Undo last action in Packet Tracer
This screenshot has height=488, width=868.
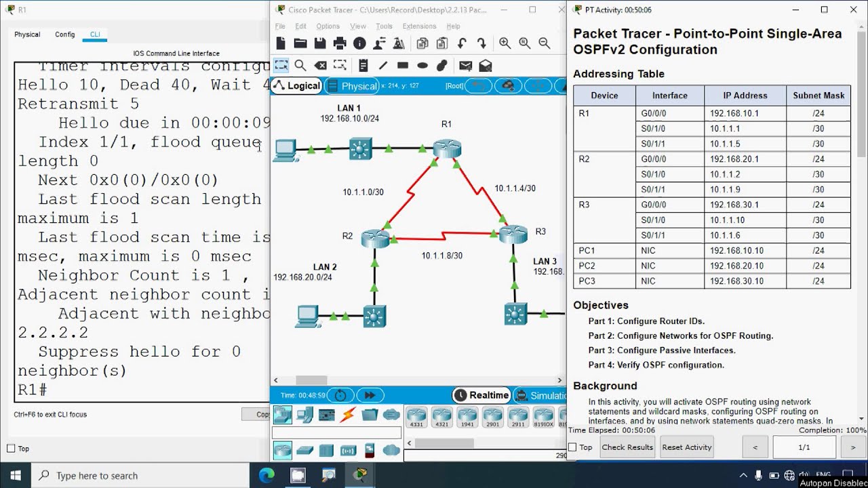(462, 43)
